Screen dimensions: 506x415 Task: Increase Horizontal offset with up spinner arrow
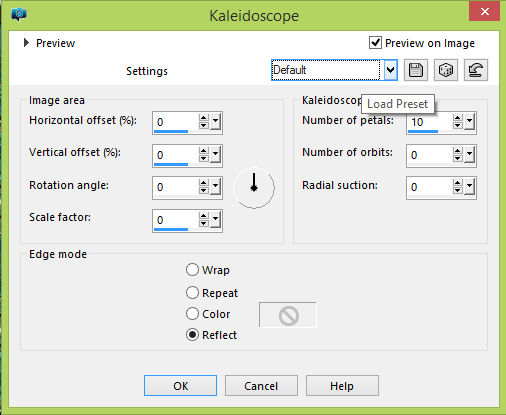(204, 118)
